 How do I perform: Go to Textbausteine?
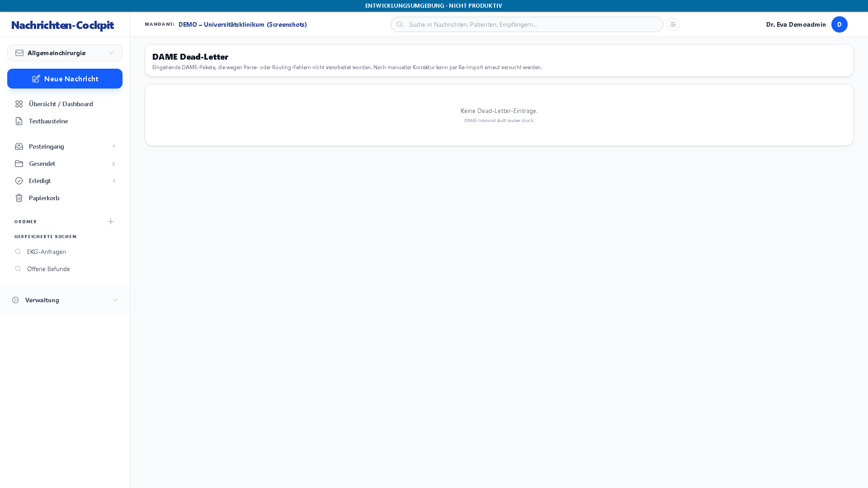[65, 121]
